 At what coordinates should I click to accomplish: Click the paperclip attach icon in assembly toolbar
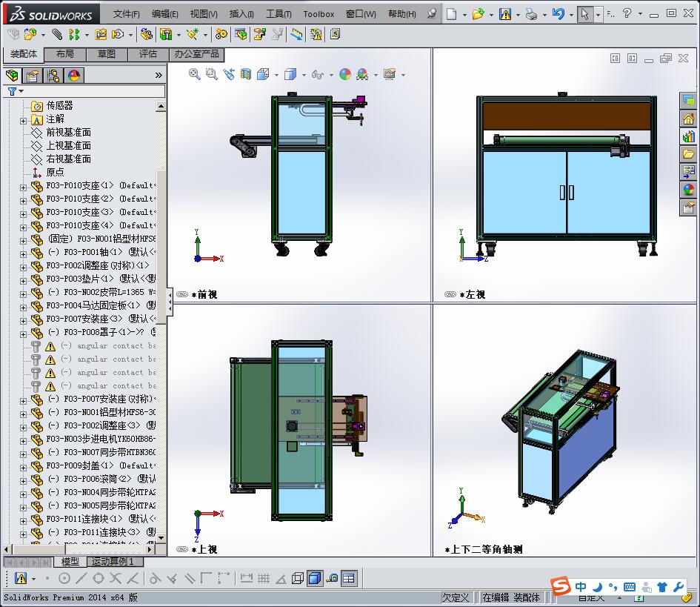click(57, 34)
